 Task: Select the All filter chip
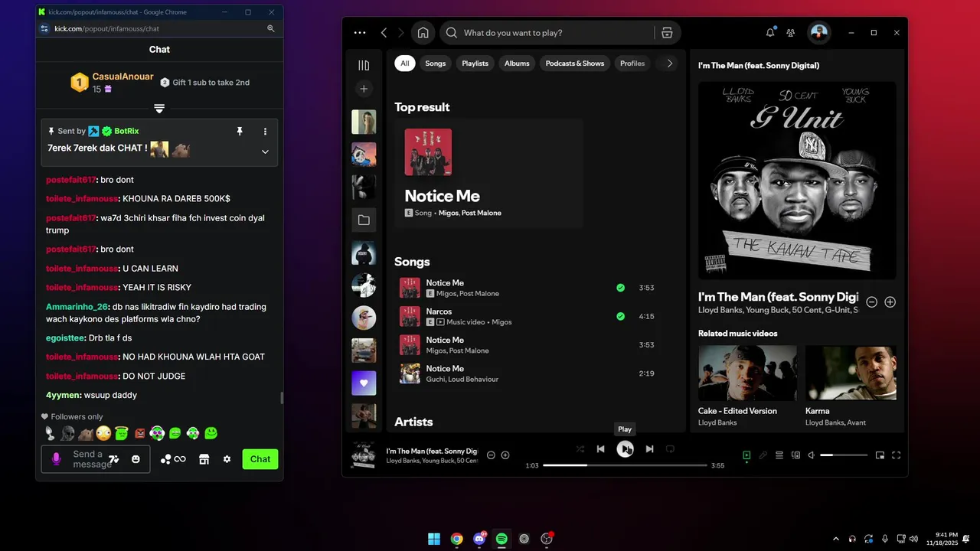tap(405, 64)
